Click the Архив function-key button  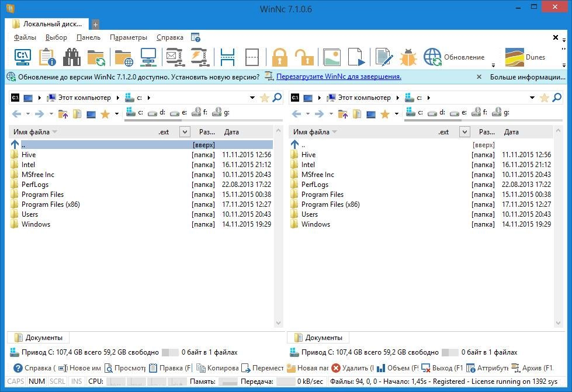tap(533, 368)
